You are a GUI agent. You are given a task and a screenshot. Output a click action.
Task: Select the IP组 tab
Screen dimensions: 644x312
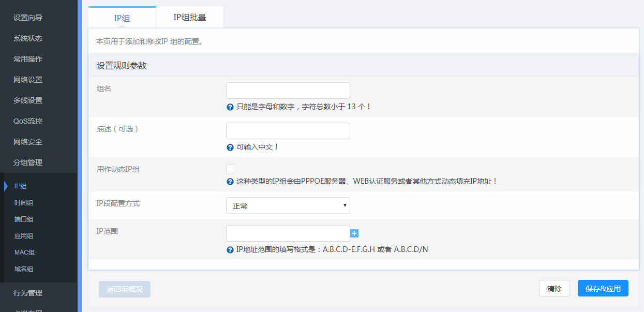tap(122, 18)
